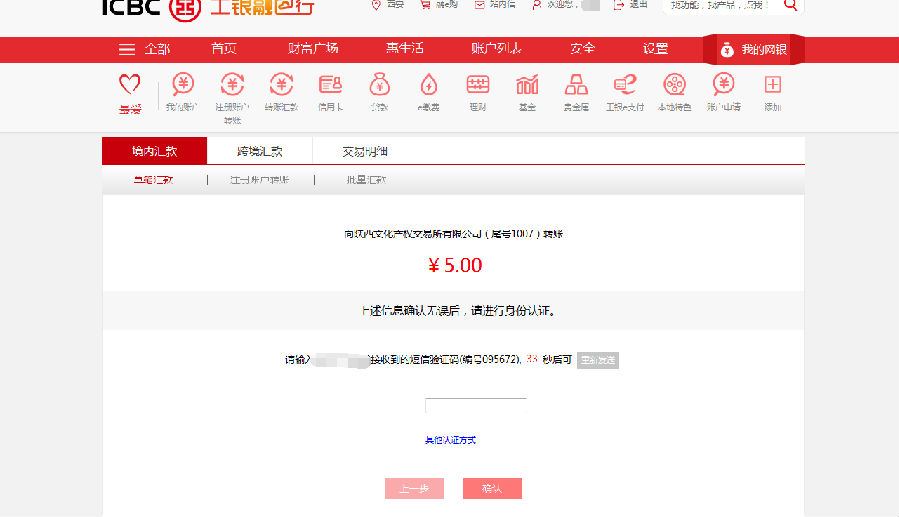
Task: Open 我的账户 yen bubble icon
Action: [x=183, y=84]
